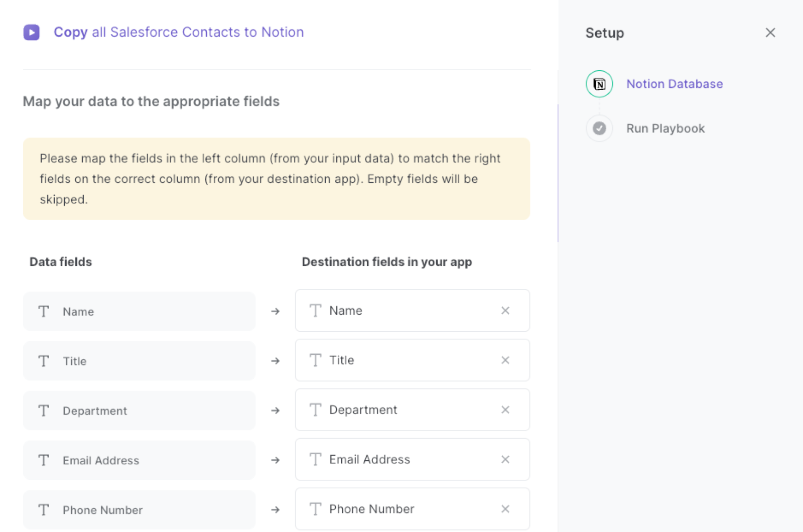Select the Notion Database setup step
Viewport: 803px width, 532px height.
[675, 84]
